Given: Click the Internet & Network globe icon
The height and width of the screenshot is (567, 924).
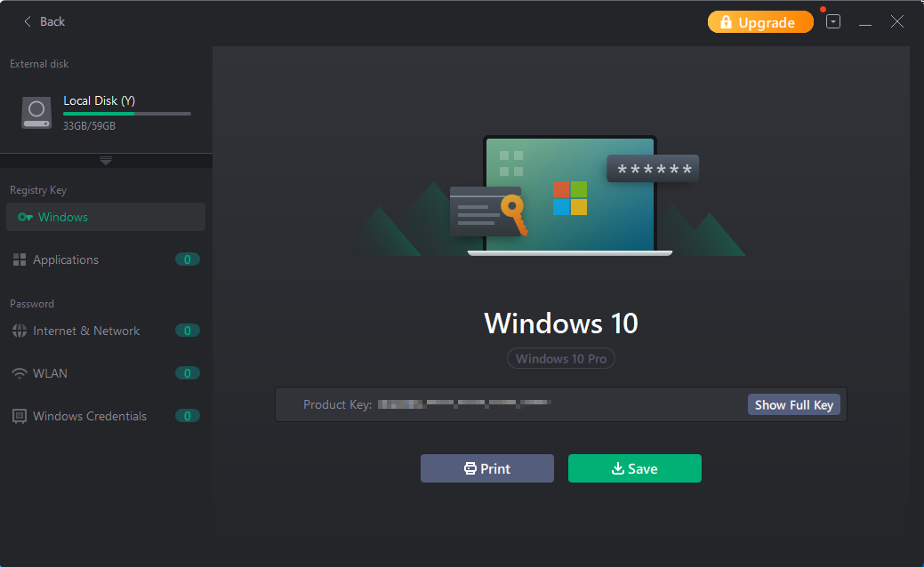Looking at the screenshot, I should [x=20, y=331].
